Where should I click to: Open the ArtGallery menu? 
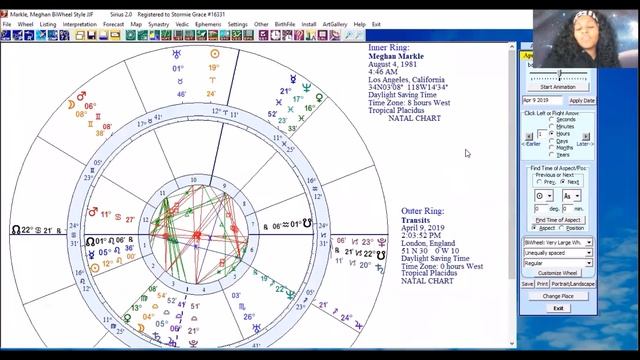click(x=335, y=24)
